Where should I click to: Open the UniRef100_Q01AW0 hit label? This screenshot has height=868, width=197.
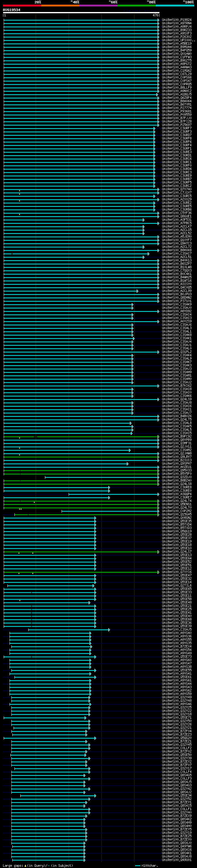tap(176, 54)
